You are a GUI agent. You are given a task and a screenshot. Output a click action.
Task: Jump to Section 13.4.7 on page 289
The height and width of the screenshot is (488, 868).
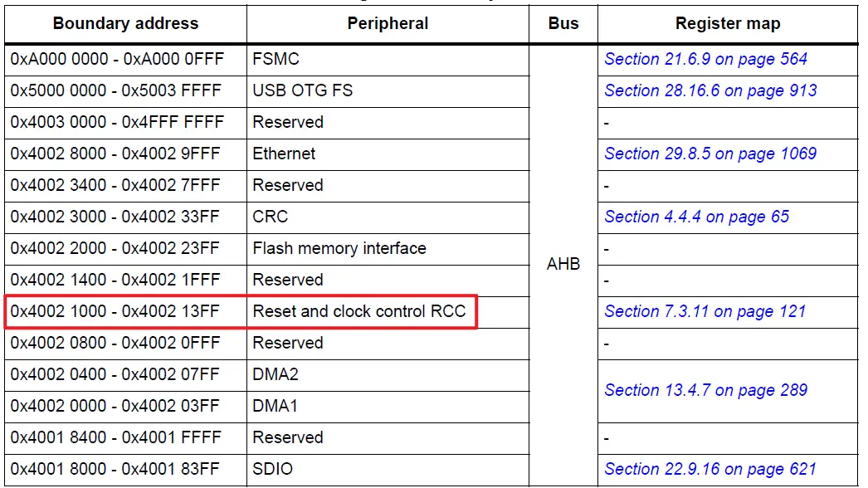coord(705,390)
